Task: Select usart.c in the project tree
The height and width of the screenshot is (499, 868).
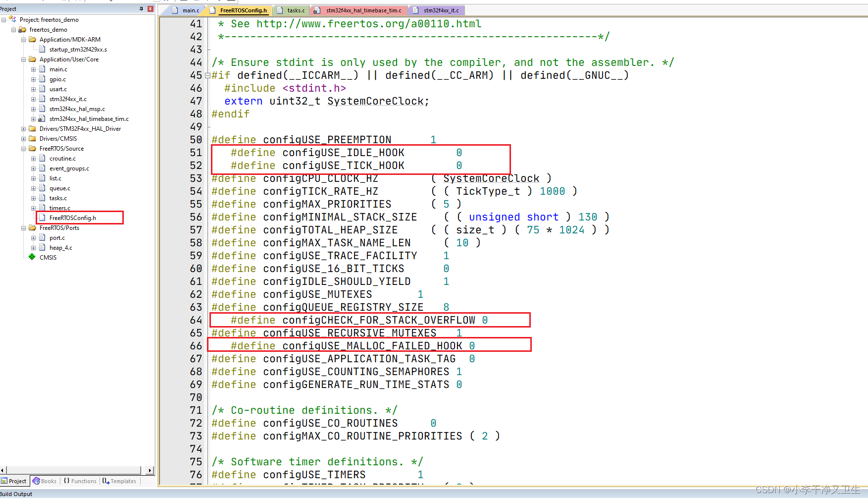Action: pyautogui.click(x=58, y=89)
